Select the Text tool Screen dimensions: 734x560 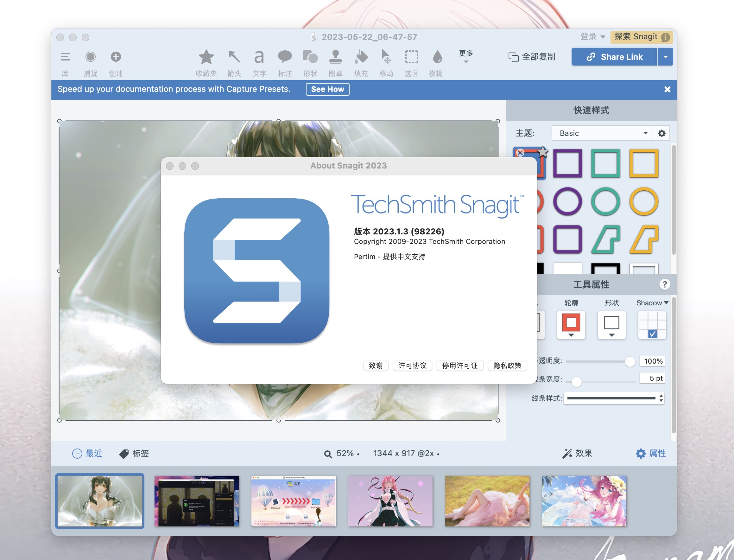pos(259,57)
